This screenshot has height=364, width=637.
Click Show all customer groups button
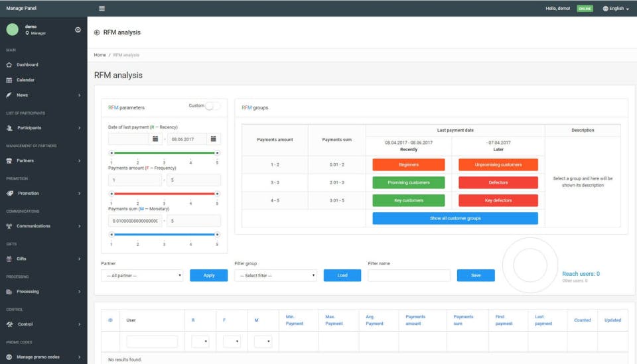(455, 218)
